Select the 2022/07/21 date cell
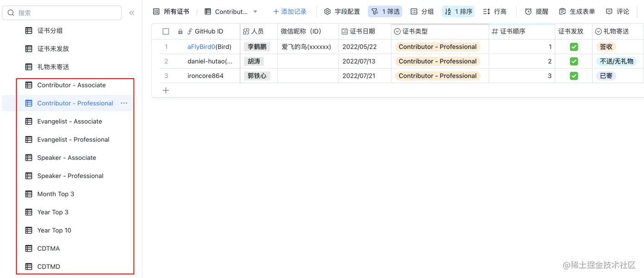 (365, 76)
